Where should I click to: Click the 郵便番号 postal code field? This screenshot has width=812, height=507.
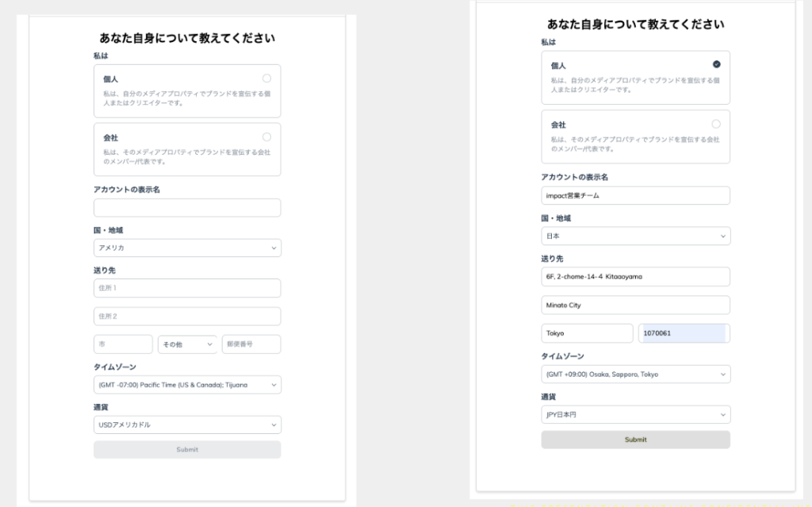coord(251,344)
